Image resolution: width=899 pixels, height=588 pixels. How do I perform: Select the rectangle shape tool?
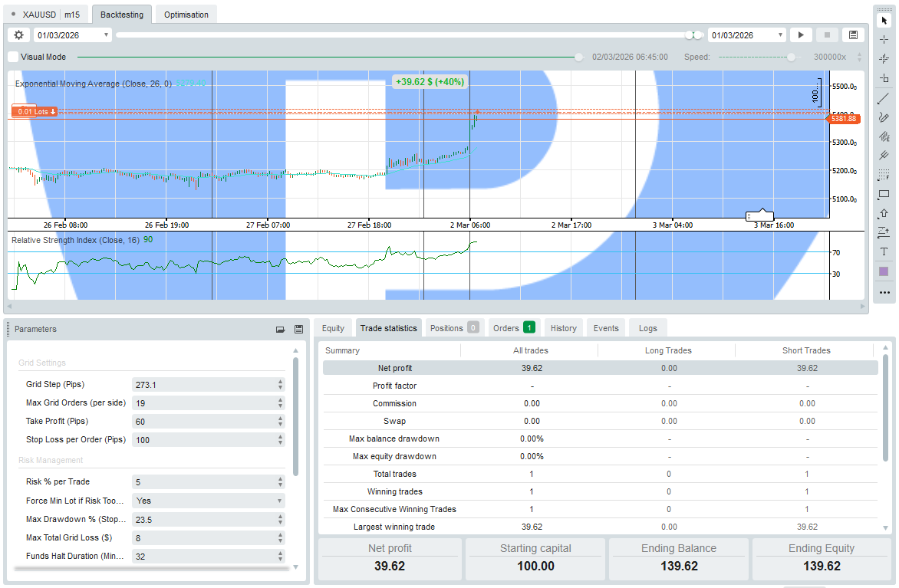click(884, 195)
